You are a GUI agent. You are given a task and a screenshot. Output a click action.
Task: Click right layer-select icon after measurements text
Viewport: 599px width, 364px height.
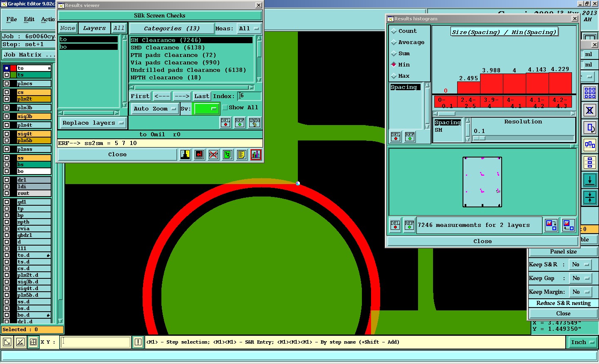click(x=568, y=225)
